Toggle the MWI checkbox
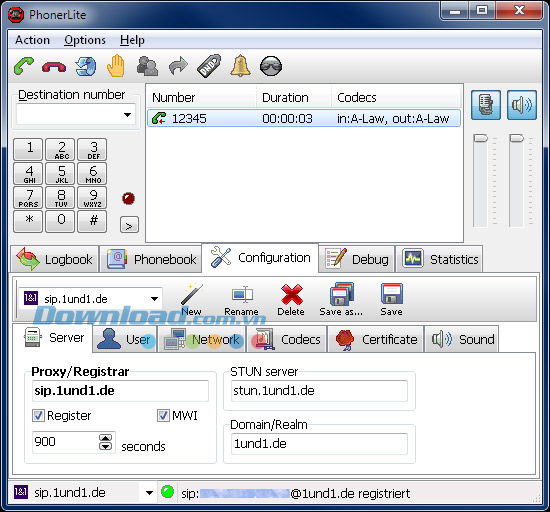 point(163,416)
